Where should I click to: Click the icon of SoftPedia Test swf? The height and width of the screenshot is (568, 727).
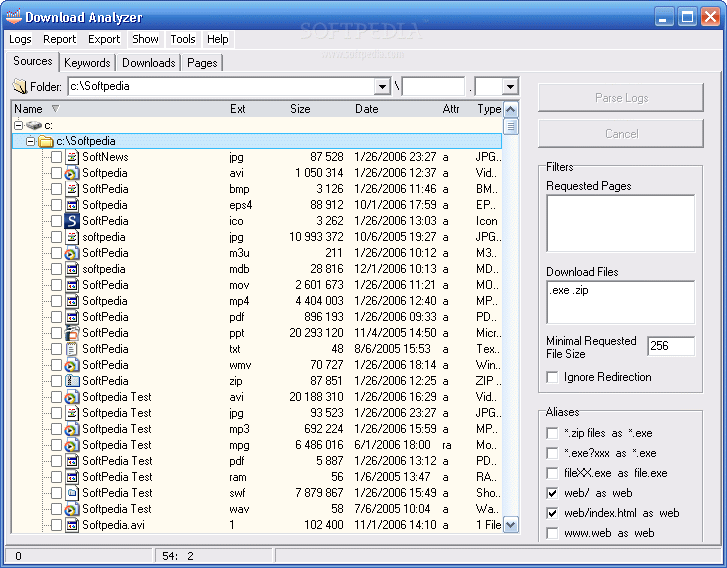(71, 493)
